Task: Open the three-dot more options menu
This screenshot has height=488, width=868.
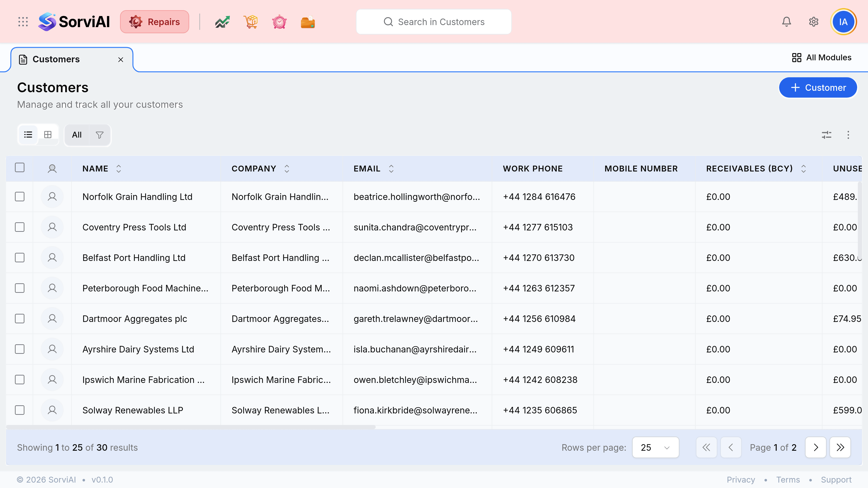Action: tap(848, 135)
